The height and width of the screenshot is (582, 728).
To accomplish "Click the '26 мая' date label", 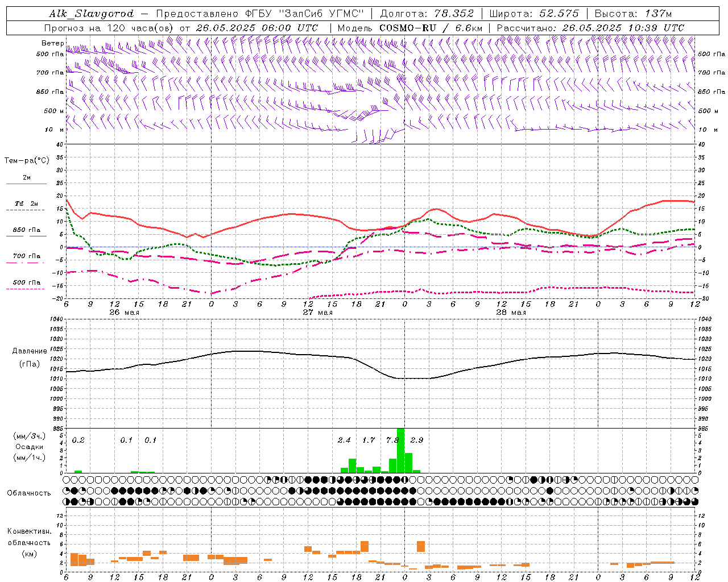I will point(124,313).
